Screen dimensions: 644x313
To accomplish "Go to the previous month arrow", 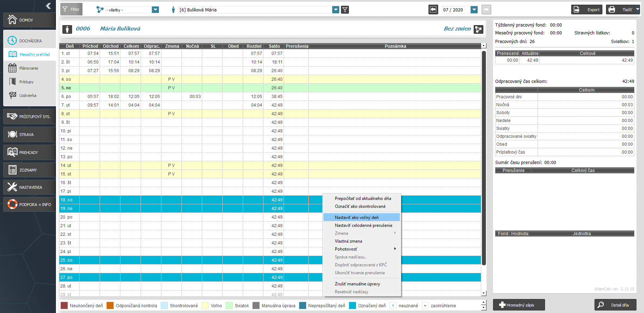I will pyautogui.click(x=433, y=10).
